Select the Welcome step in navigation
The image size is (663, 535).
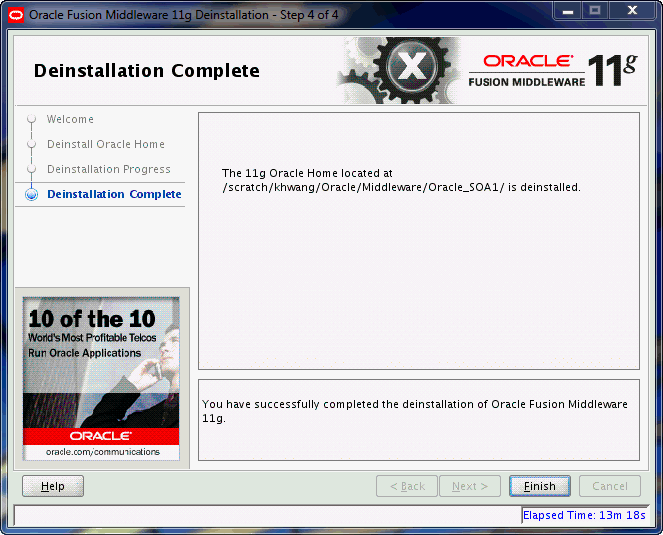(70, 119)
